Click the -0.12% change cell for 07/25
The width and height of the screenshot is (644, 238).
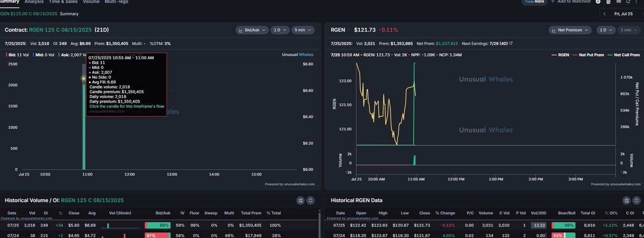(447, 225)
